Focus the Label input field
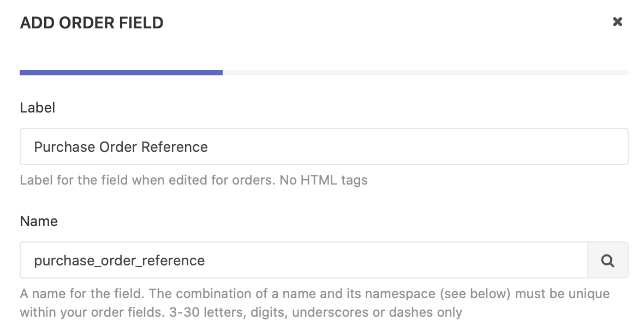 point(324,147)
